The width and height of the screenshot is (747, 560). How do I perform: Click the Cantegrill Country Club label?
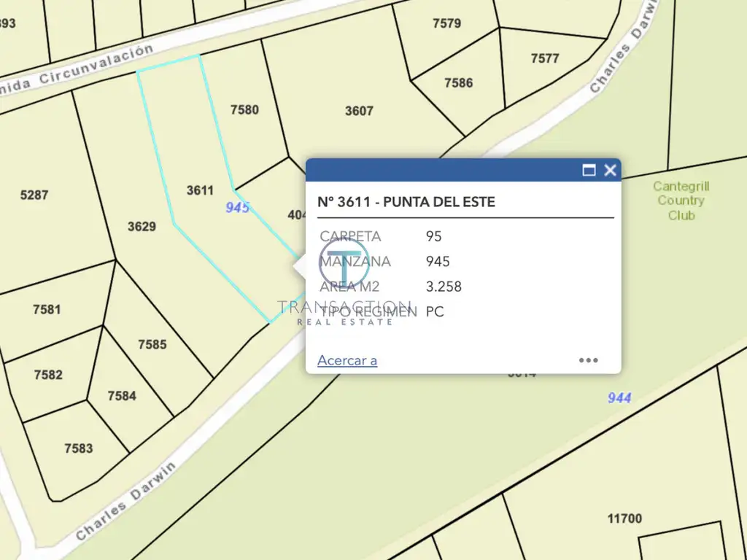coord(681,201)
